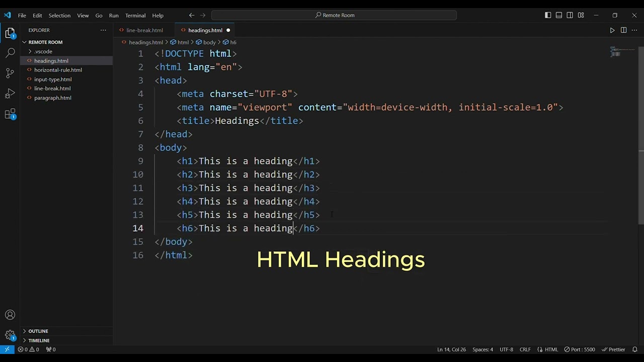Open the Accounts menu
Screen dimensions: 644x362
(x=10, y=315)
